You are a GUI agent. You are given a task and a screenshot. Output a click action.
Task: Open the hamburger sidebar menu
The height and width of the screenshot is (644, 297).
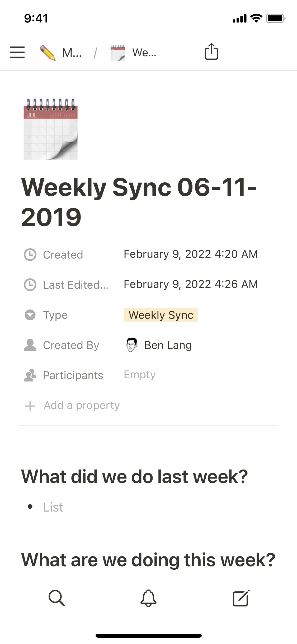pyautogui.click(x=17, y=52)
